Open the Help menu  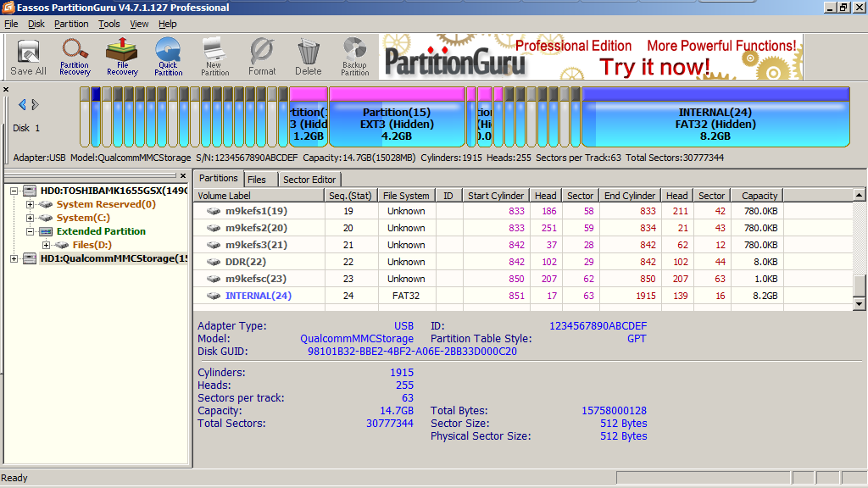[167, 24]
